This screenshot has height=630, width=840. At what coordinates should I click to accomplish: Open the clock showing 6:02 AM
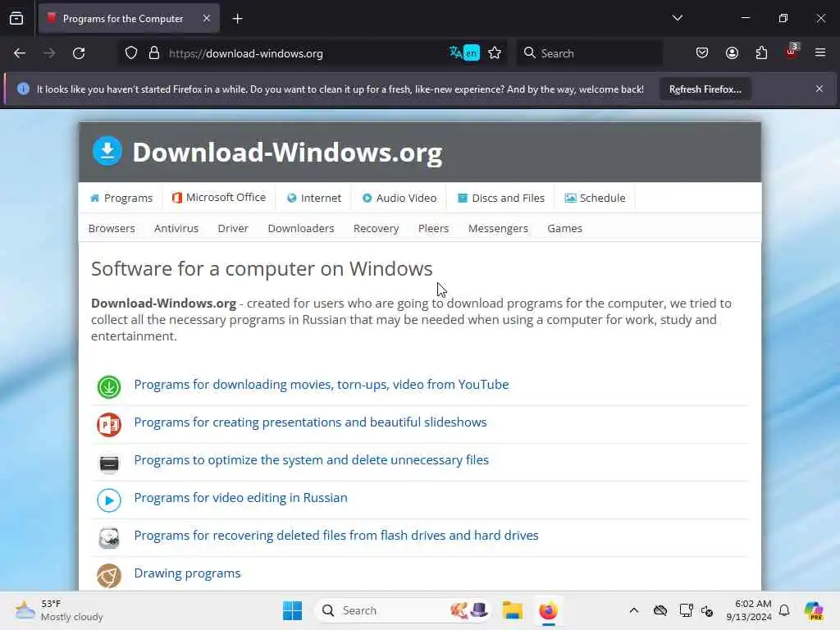(749, 610)
